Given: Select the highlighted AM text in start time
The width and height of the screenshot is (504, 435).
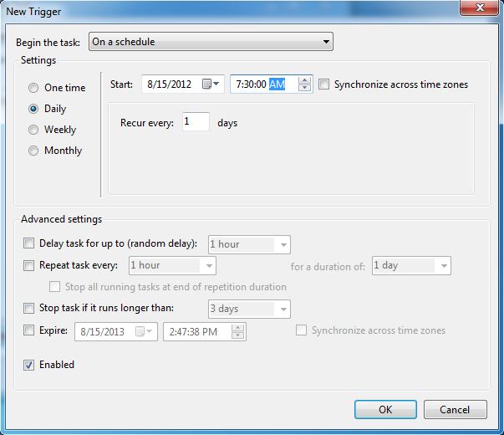Looking at the screenshot, I should (277, 84).
